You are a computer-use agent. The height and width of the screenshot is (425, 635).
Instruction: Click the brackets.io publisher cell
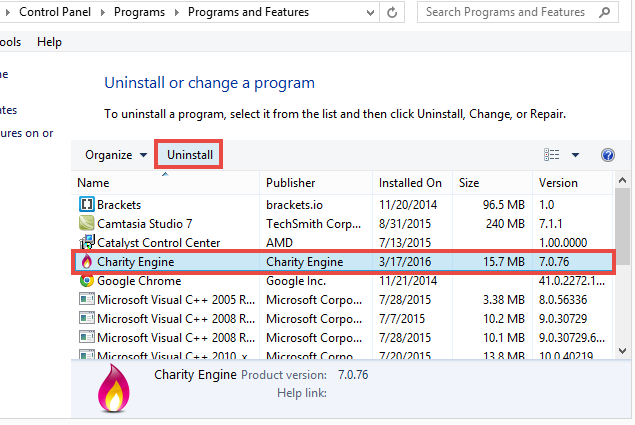click(x=294, y=205)
